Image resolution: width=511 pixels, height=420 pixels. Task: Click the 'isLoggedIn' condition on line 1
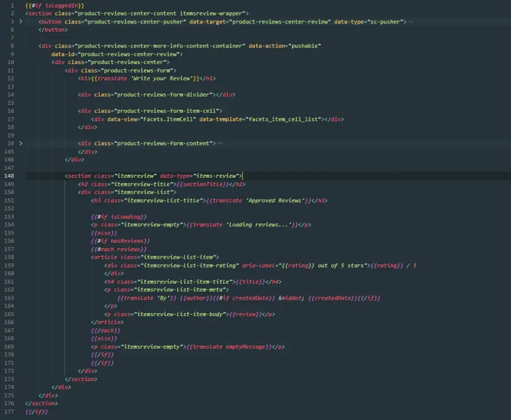pyautogui.click(x=61, y=5)
